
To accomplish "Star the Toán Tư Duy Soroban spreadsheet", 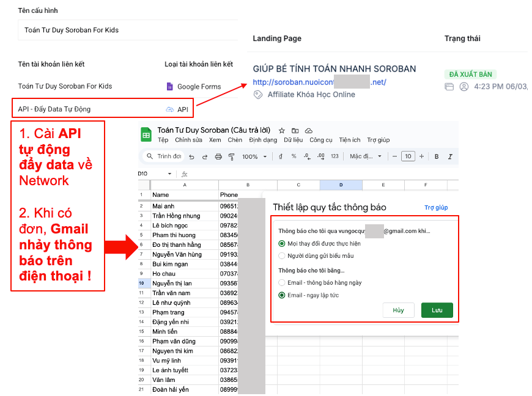I will coord(282,131).
